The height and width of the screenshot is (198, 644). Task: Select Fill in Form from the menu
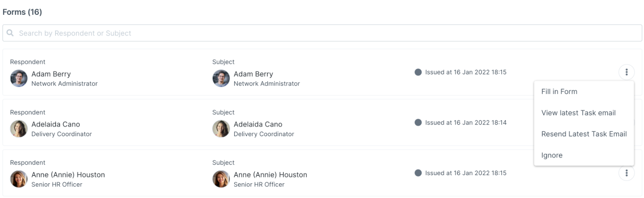point(559,91)
